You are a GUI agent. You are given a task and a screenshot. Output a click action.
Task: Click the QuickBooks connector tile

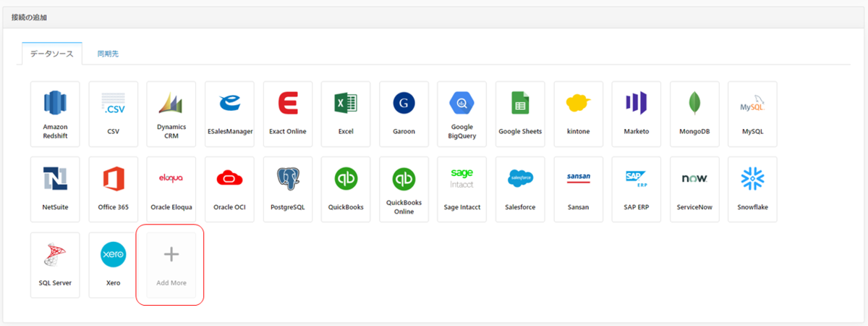click(346, 189)
